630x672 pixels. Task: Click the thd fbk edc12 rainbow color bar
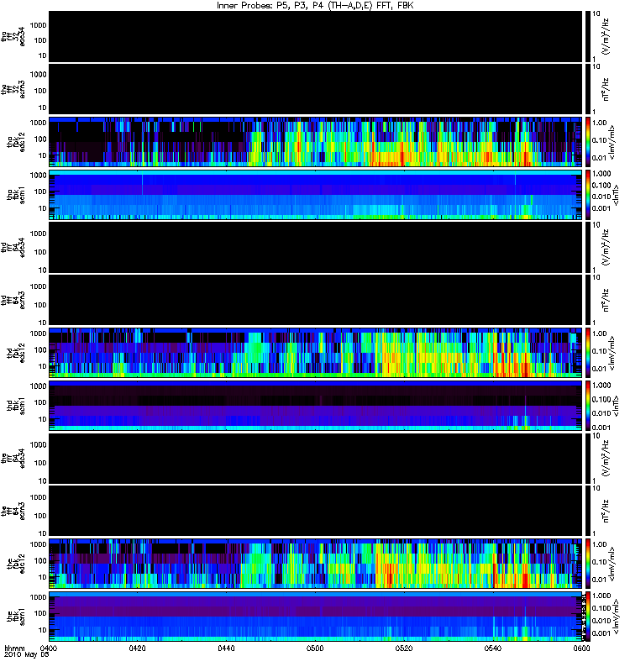pos(587,353)
